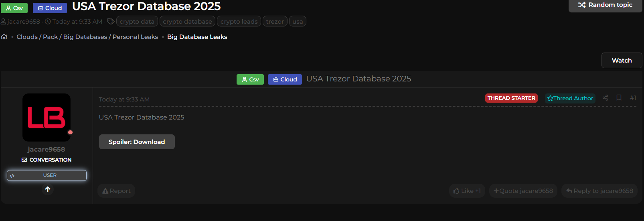Screen dimensions: 644x221
Task: Open the 'crypto leads' tag
Action: tap(239, 21)
